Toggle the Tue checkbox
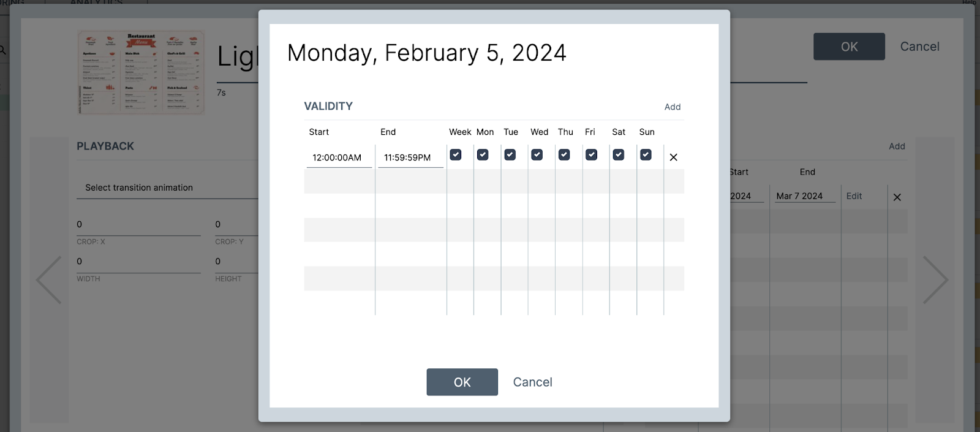This screenshot has height=432, width=980. tap(510, 155)
